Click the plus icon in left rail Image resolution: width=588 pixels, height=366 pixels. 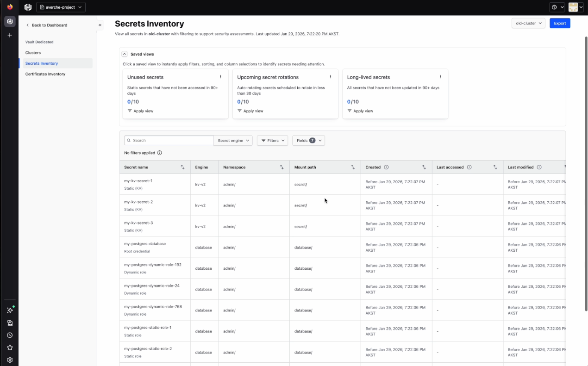point(10,35)
